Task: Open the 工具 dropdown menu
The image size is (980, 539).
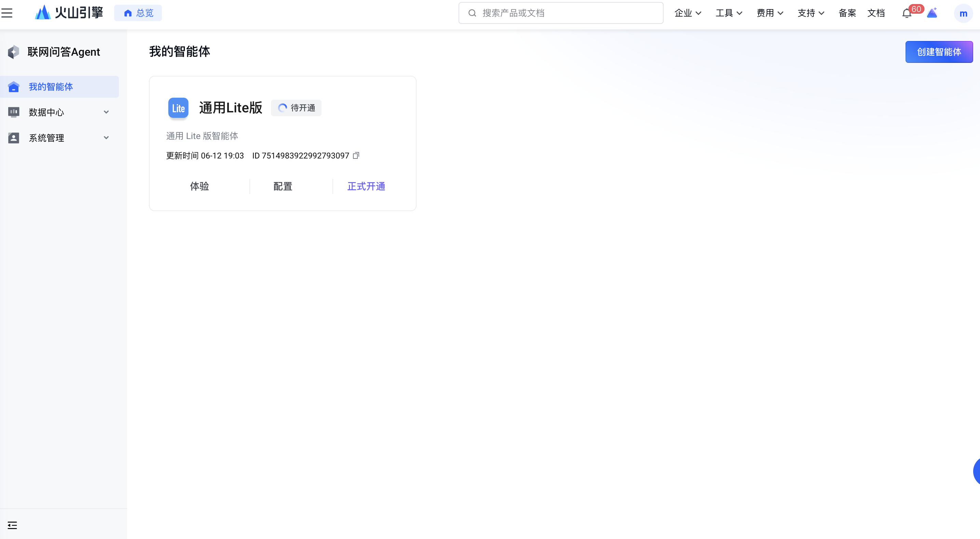Action: pyautogui.click(x=729, y=13)
